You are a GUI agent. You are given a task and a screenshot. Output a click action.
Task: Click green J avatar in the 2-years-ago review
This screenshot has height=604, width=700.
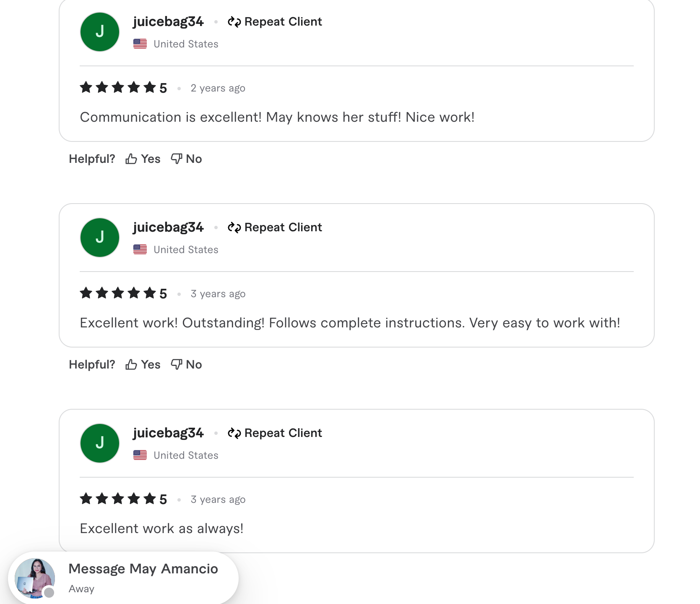pos(100,32)
